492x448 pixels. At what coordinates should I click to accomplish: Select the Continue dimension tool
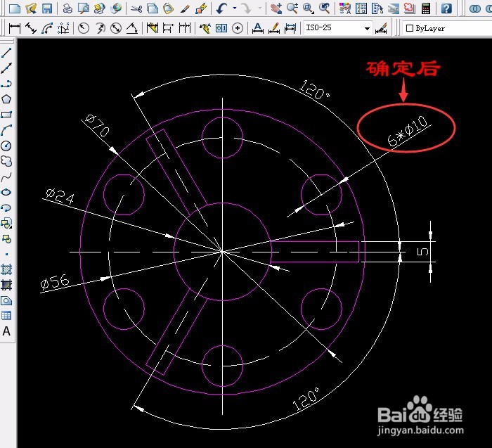[x=185, y=28]
